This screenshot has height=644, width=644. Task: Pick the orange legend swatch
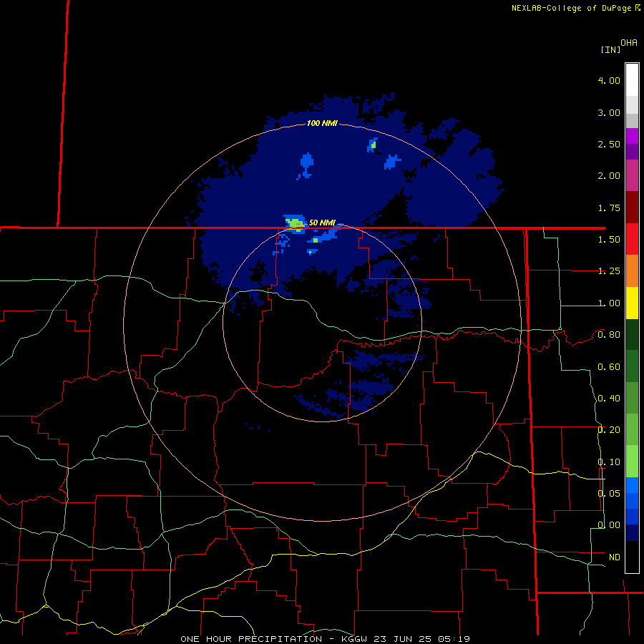coord(632,270)
